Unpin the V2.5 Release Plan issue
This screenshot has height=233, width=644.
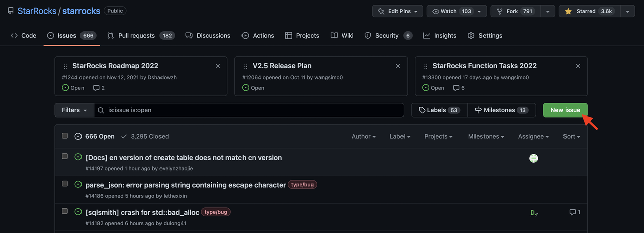[398, 66]
